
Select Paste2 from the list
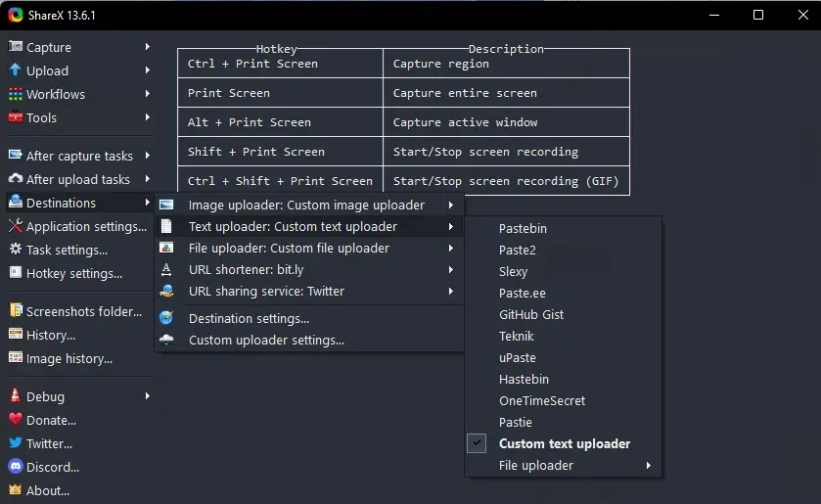[564, 250]
